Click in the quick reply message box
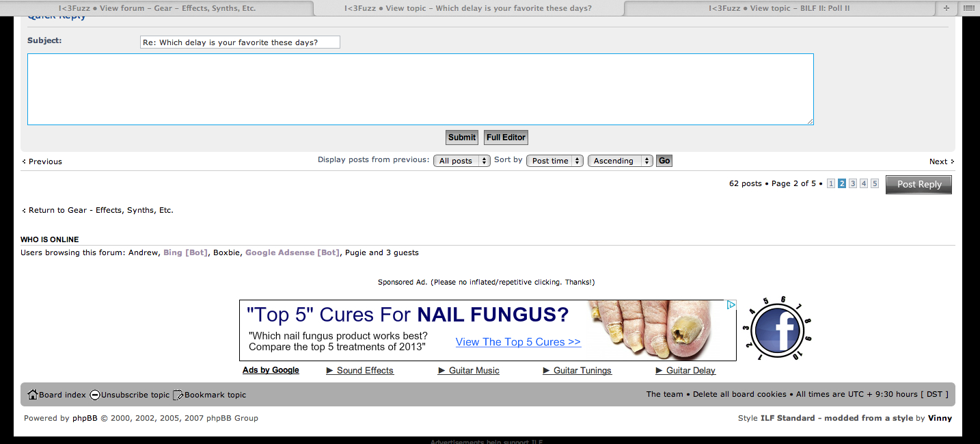 (x=420, y=89)
